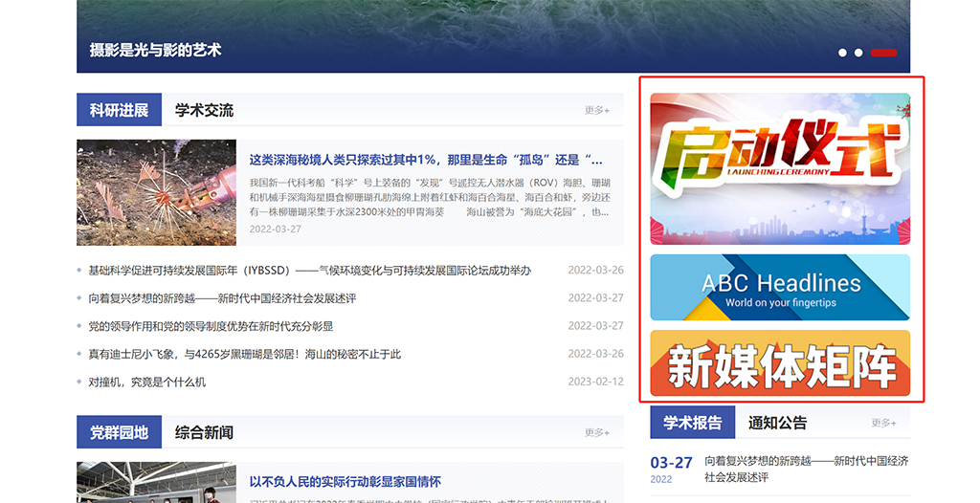The image size is (980, 503).
Task: Click 更多+ in the 党群园地 header
Action: pyautogui.click(x=597, y=432)
